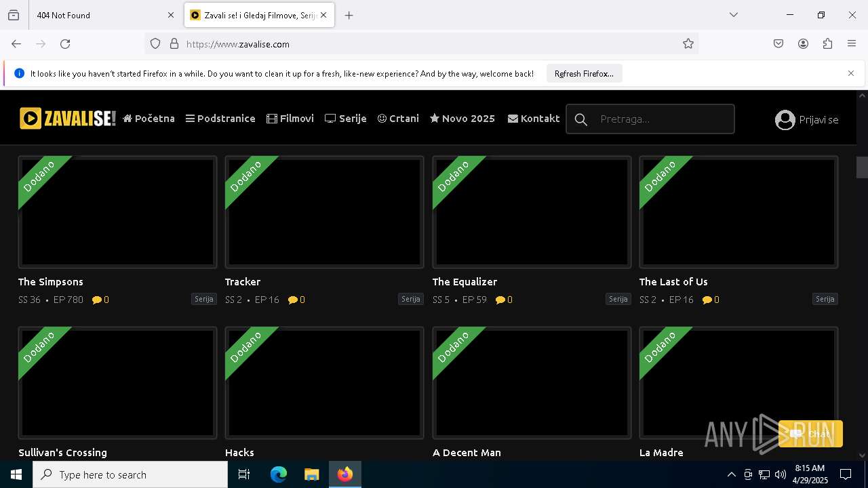Click Sullivan's Crossing title

point(62,453)
